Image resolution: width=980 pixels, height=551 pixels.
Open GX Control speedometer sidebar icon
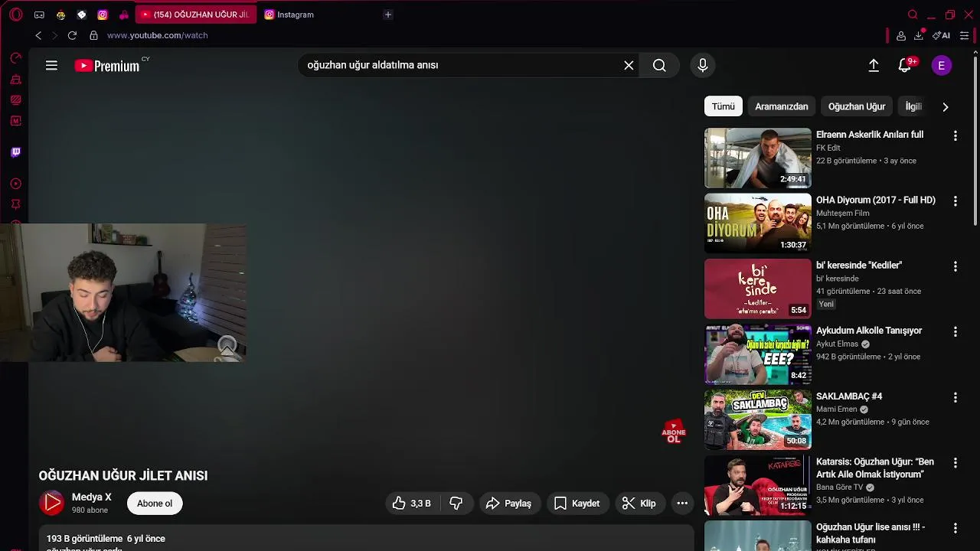tap(15, 58)
